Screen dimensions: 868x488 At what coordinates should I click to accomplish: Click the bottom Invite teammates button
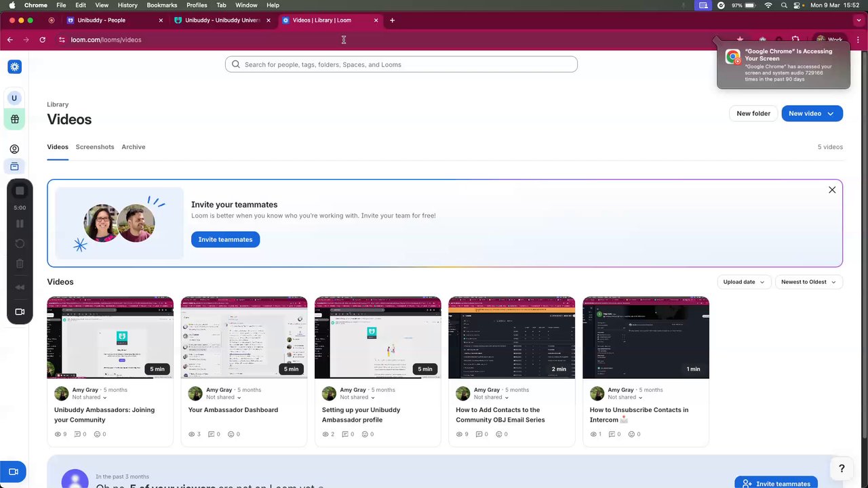point(776,483)
